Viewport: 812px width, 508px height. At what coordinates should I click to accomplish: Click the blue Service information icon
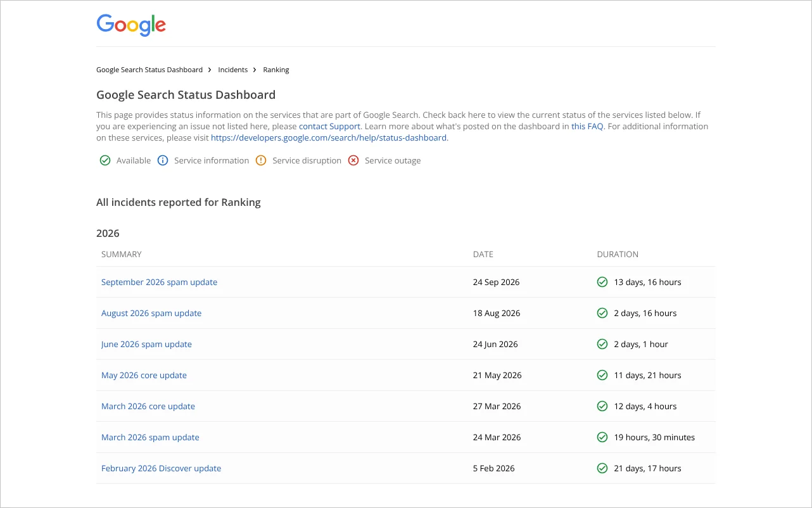(163, 160)
